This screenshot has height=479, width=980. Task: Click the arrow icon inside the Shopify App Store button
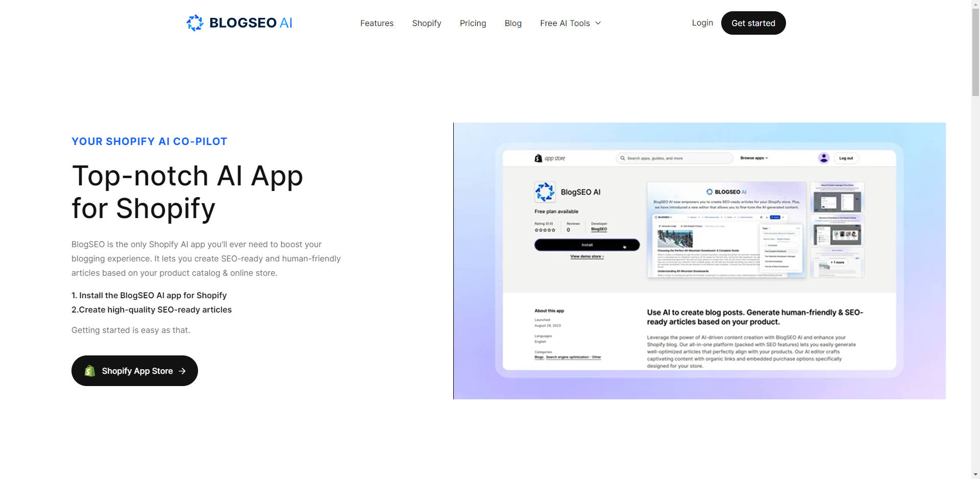[183, 371]
